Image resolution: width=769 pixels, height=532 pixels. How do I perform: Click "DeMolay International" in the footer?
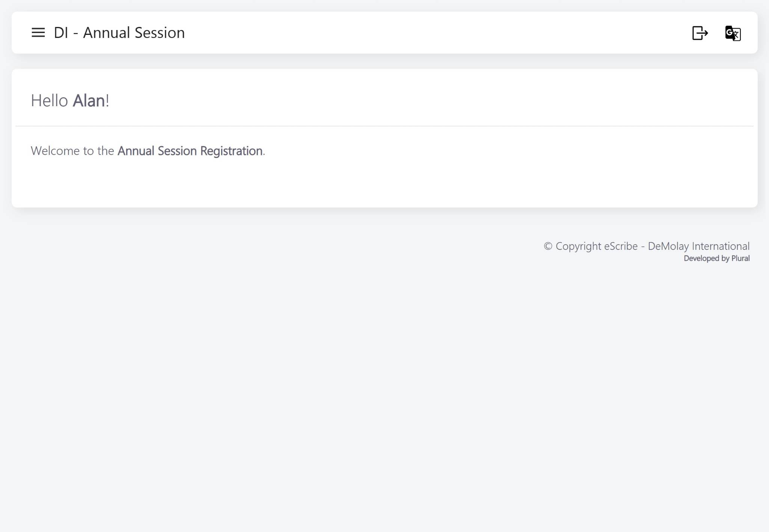[698, 246]
